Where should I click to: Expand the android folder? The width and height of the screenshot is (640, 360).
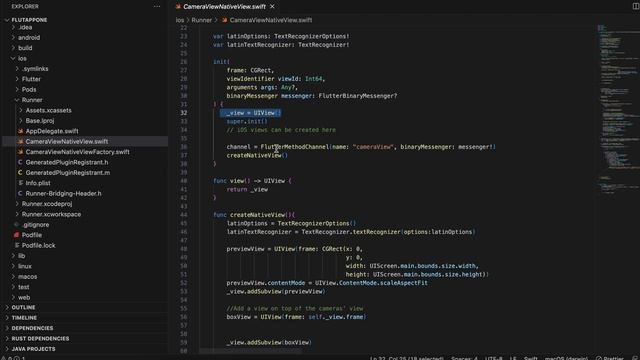[29, 38]
